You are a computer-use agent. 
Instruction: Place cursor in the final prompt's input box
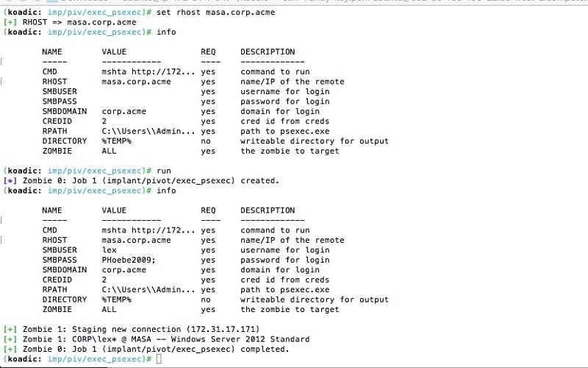(x=159, y=359)
